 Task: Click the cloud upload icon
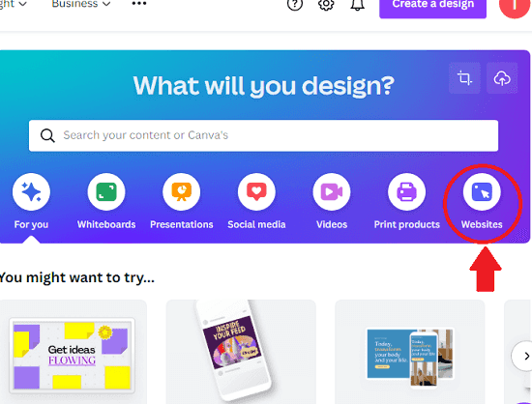[x=502, y=78]
